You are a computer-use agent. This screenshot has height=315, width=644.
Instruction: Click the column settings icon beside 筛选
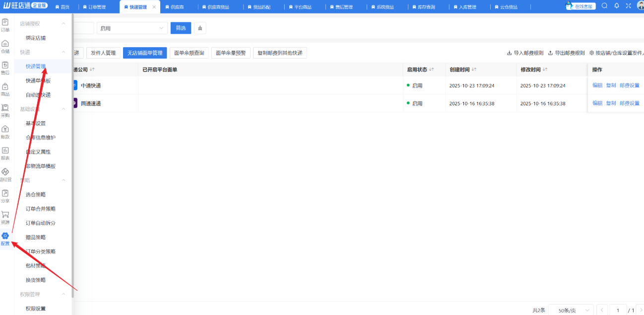tap(199, 28)
